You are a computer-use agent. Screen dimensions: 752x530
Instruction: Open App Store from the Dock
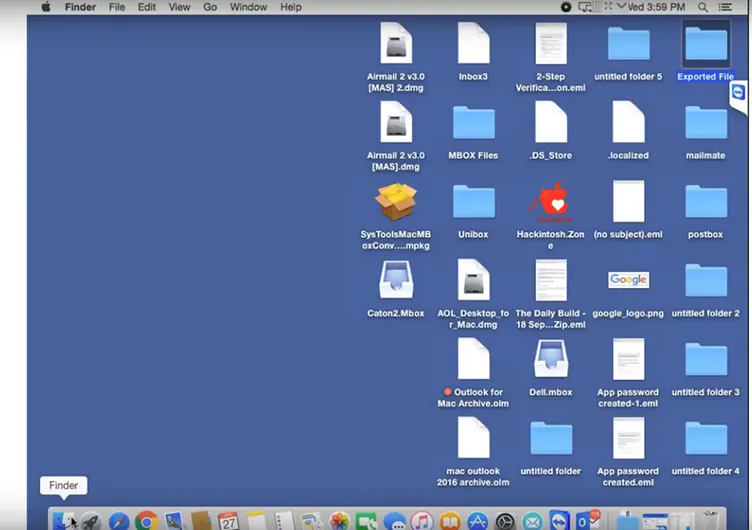(477, 521)
